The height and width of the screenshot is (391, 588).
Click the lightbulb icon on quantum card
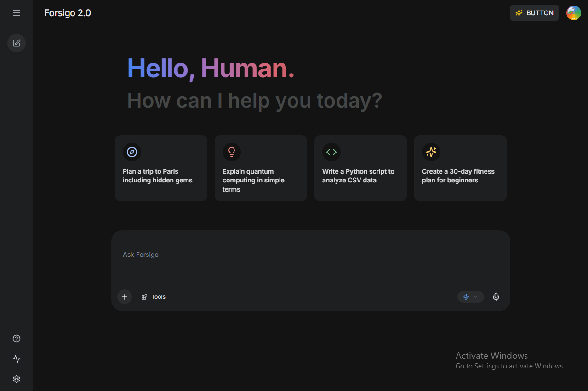[232, 152]
